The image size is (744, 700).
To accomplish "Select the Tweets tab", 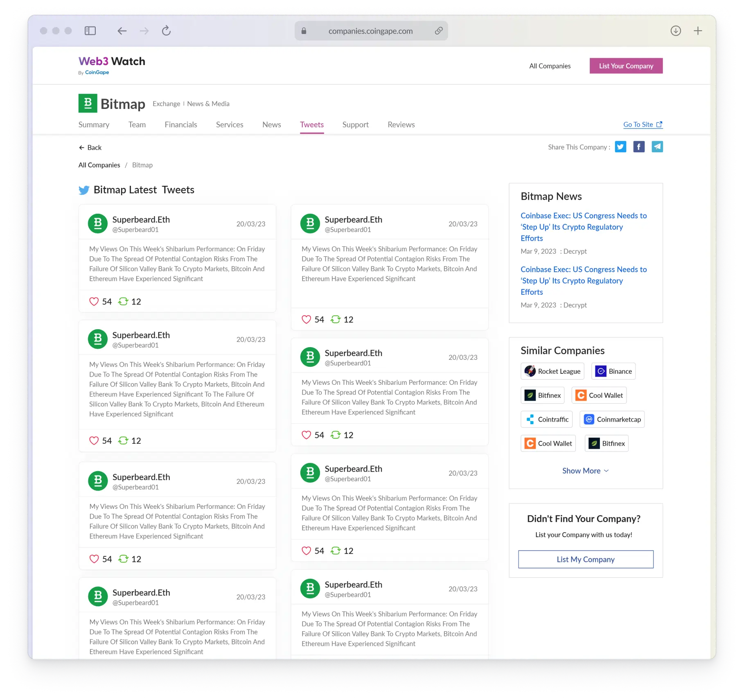I will click(312, 124).
